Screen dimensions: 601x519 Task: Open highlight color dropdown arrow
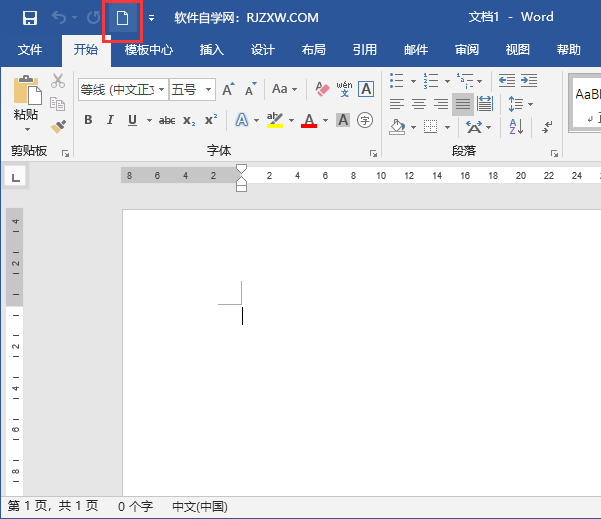(291, 120)
